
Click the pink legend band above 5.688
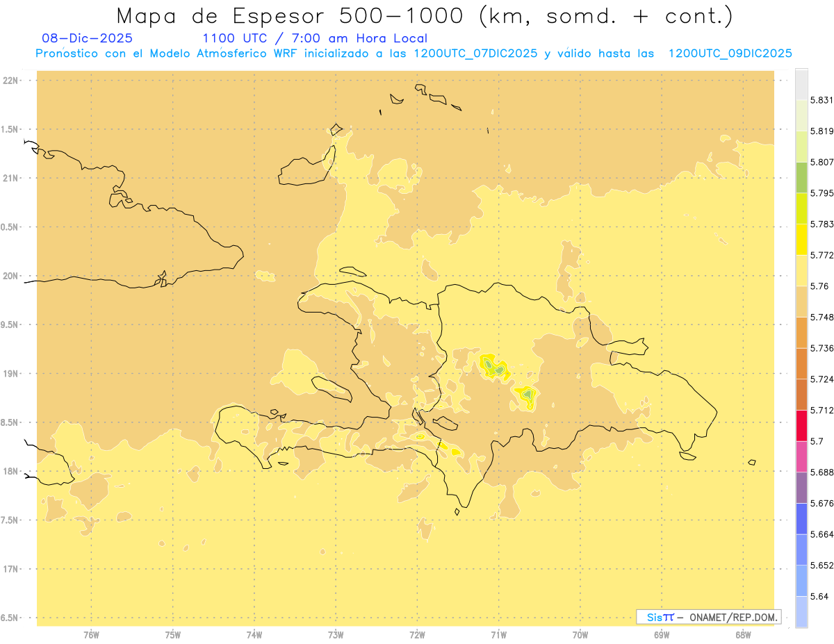tap(801, 457)
